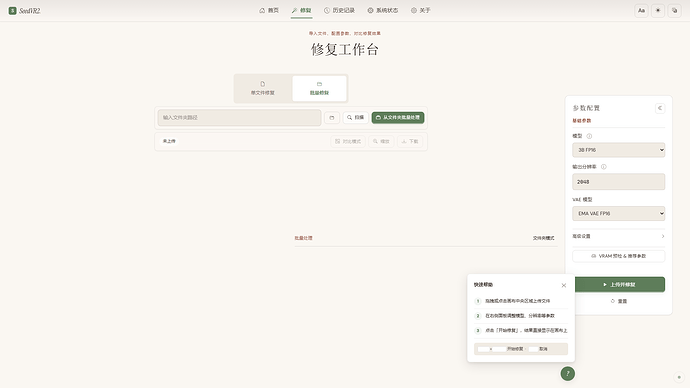Click help step 2 about adjusting parameters
This screenshot has height=388, width=690.
pos(521,316)
